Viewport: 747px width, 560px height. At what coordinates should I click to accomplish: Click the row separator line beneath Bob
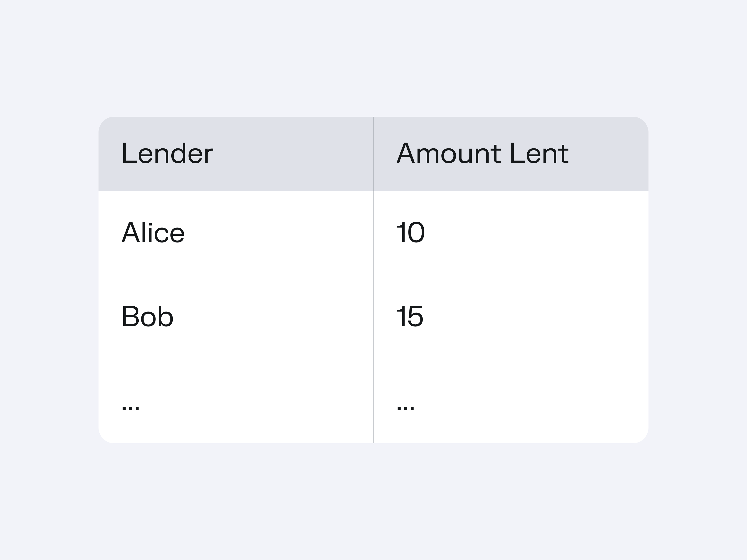tap(236, 359)
